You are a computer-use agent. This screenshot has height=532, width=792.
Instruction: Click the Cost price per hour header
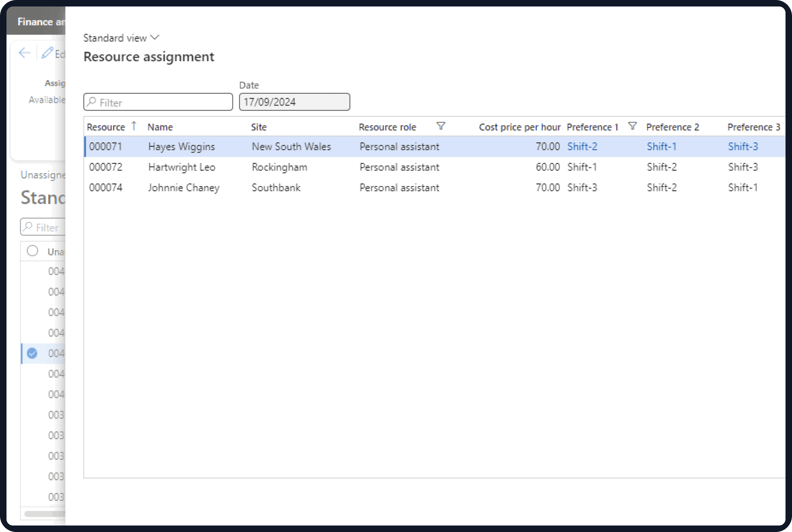tap(520, 127)
